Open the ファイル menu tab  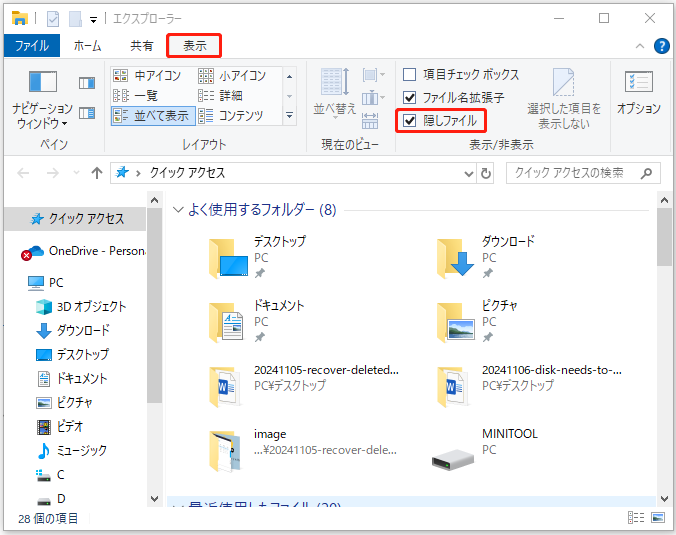coord(31,46)
